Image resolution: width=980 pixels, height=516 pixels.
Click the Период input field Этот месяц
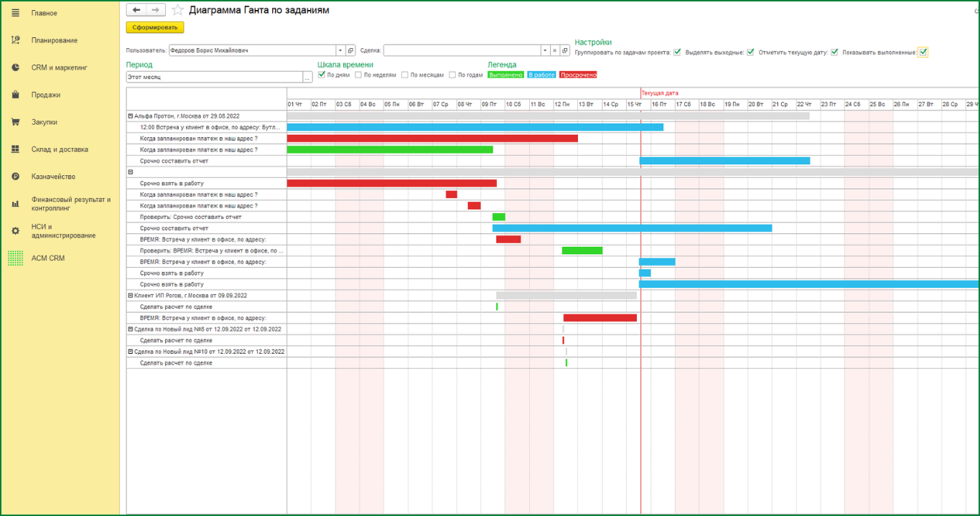[x=214, y=77]
